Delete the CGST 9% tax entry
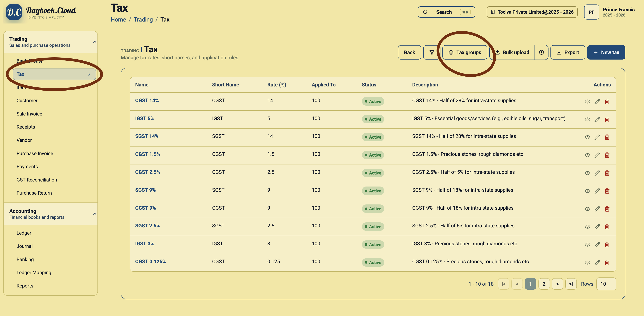The height and width of the screenshot is (316, 644). pyautogui.click(x=607, y=209)
